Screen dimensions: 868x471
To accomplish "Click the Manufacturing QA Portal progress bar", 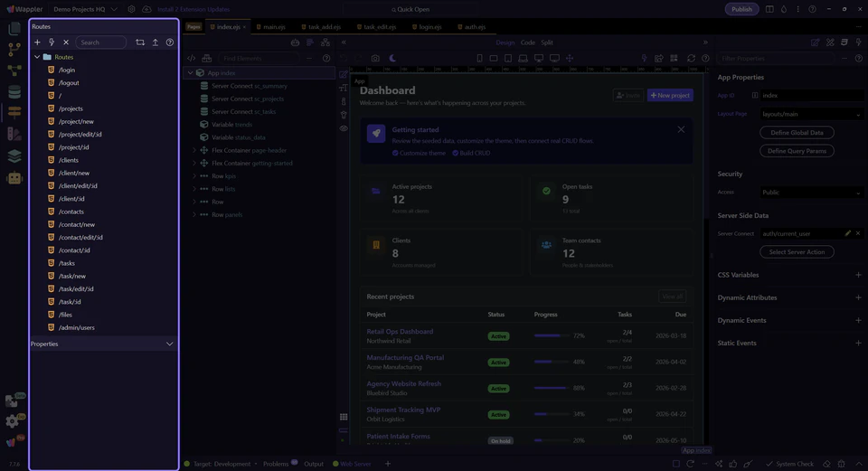I will 552,362.
